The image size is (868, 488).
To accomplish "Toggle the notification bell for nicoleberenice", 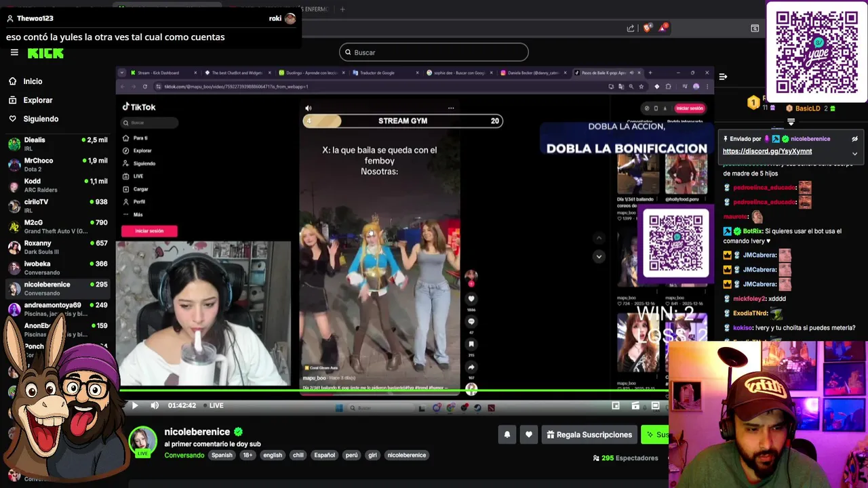I will (x=507, y=434).
